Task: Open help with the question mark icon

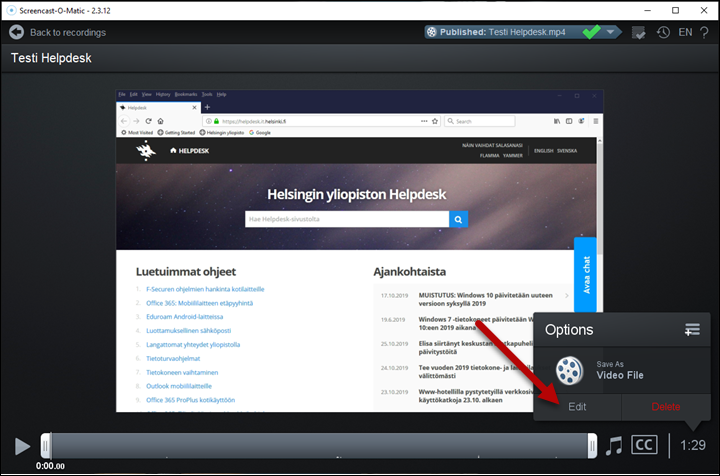Action: (704, 33)
